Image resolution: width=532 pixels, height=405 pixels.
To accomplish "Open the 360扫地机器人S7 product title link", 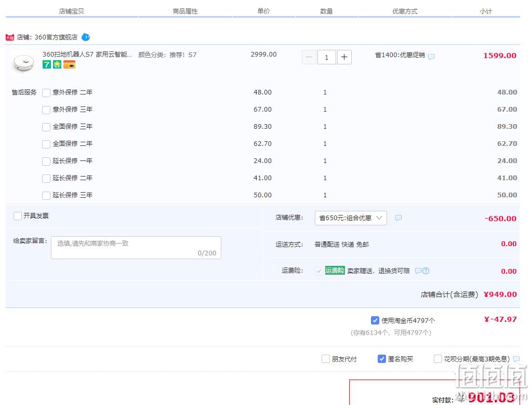I will 87,55.
